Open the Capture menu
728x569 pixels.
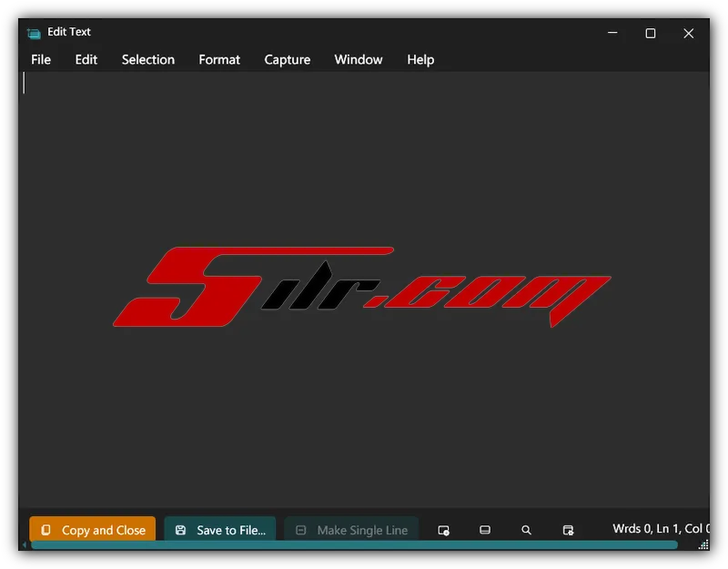click(x=288, y=59)
